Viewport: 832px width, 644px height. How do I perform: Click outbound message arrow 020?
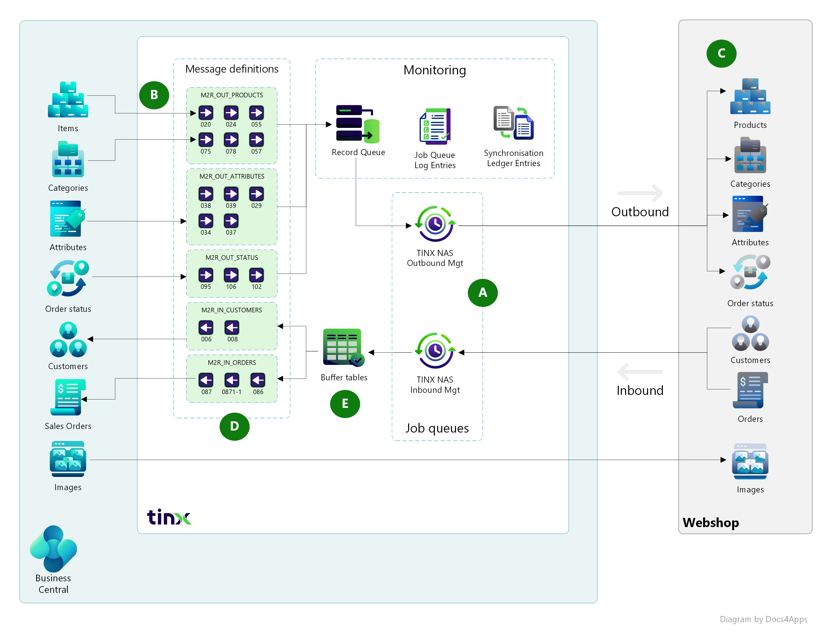[x=206, y=113]
